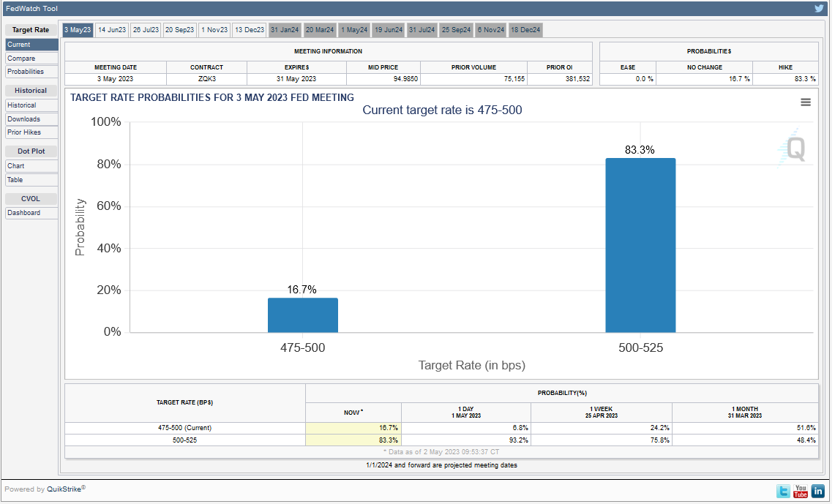Click the 16.7% bar for 475-500

coord(302,315)
